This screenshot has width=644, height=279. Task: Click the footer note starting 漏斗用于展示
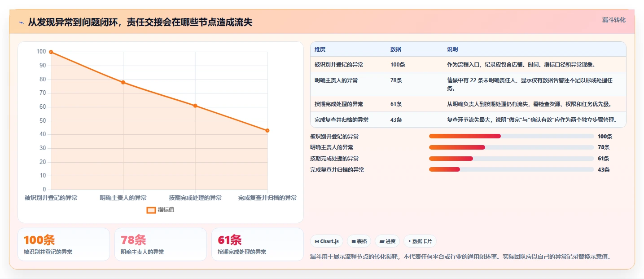click(460, 257)
